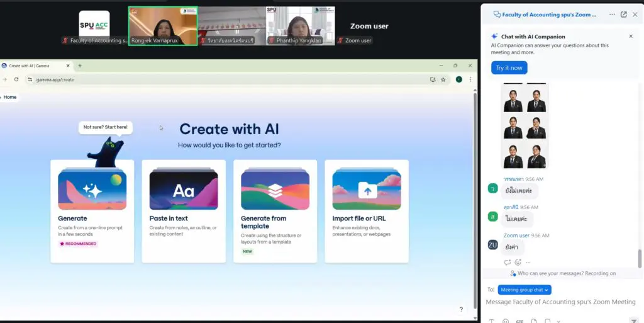The height and width of the screenshot is (323, 644).
Task: Open the text formatting tool in chat
Action: click(x=491, y=320)
